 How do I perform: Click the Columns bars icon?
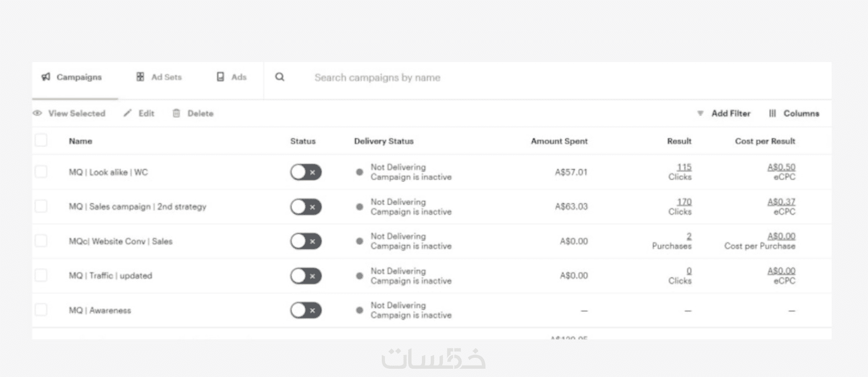[772, 113]
